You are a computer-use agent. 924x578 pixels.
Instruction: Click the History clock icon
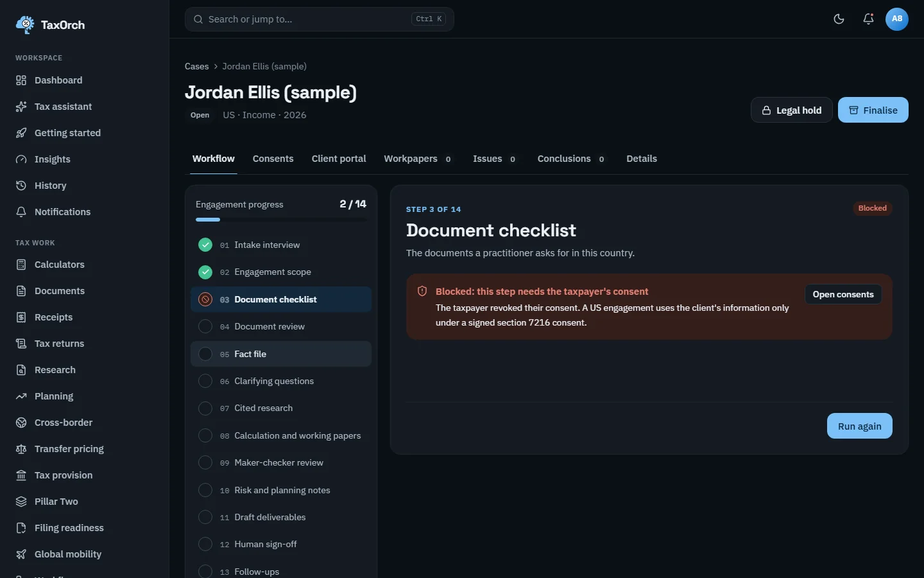point(21,186)
